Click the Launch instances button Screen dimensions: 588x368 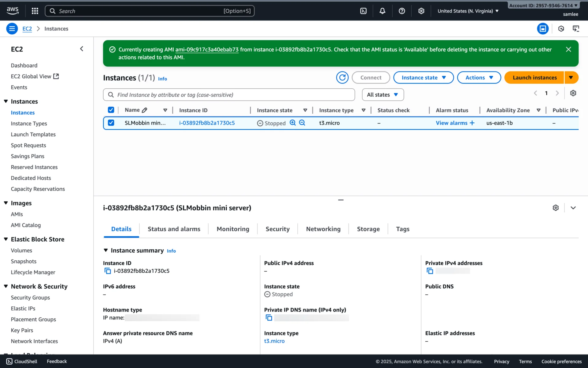(534, 78)
